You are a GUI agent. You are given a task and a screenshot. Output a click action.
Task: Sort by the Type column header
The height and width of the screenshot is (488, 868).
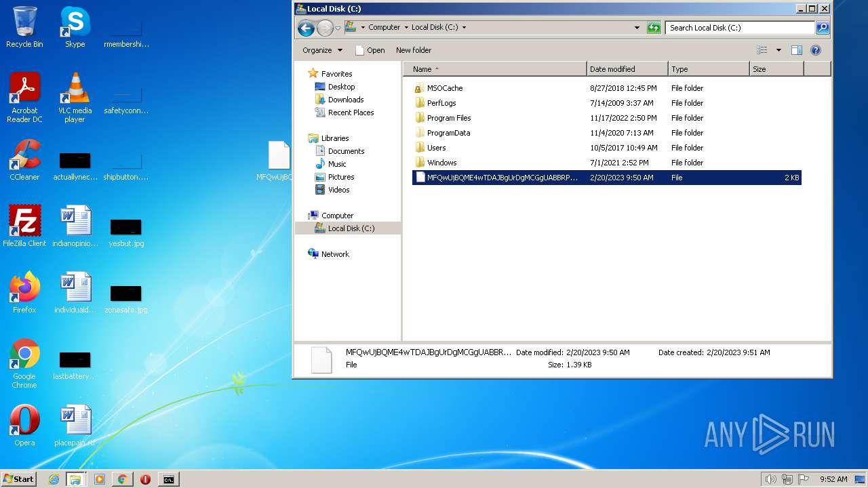point(709,69)
